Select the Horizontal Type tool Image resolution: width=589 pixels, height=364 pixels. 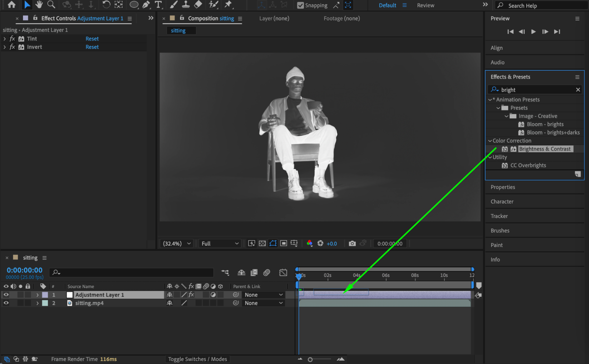(159, 5)
